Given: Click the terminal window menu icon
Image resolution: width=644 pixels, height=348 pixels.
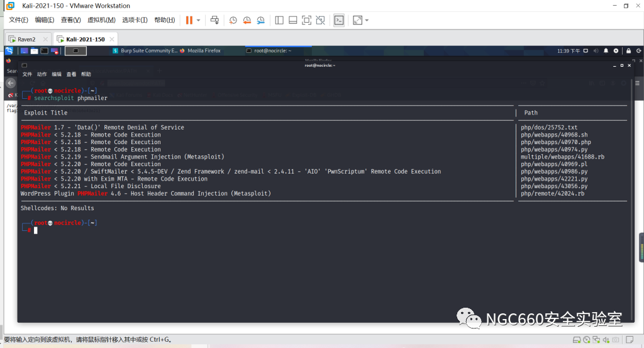Looking at the screenshot, I should click(25, 65).
